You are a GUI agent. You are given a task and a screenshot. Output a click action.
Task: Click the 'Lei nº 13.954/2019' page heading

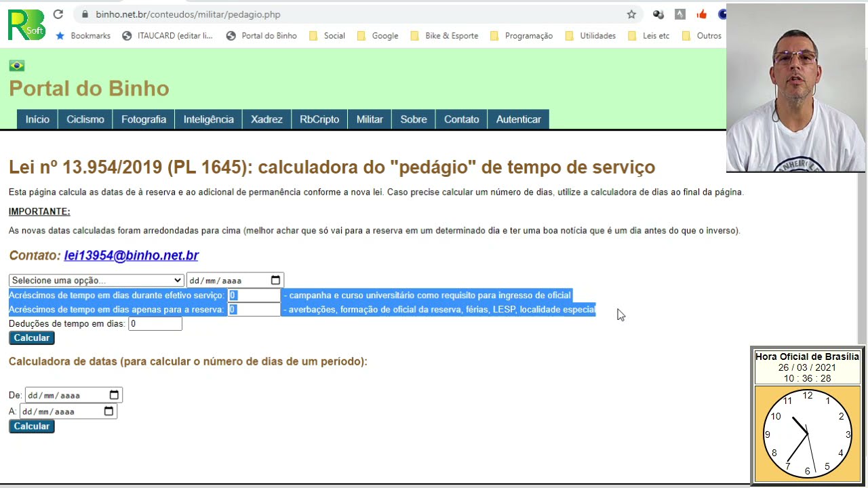click(x=332, y=167)
